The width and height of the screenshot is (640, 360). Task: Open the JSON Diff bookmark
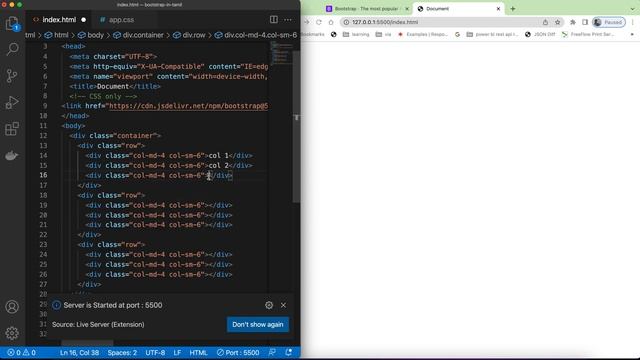click(540, 34)
